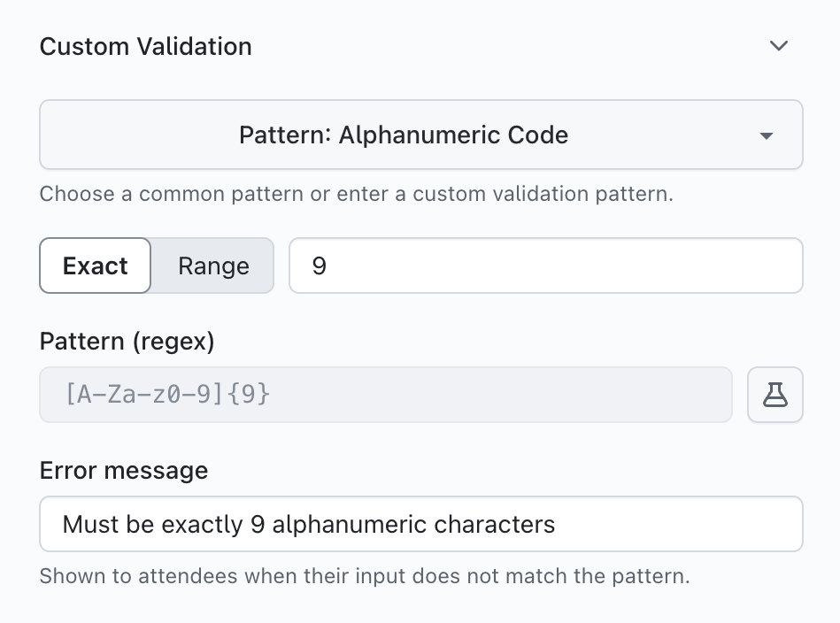
Task: Click the caret arrow in pattern selector
Action: 767,136
